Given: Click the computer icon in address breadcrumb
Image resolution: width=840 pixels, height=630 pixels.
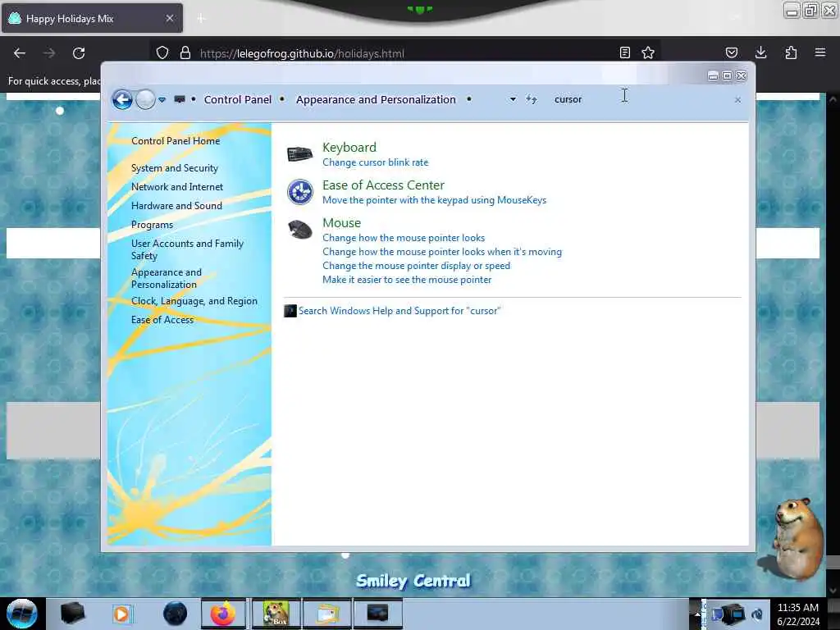Looking at the screenshot, I should pyautogui.click(x=180, y=99).
